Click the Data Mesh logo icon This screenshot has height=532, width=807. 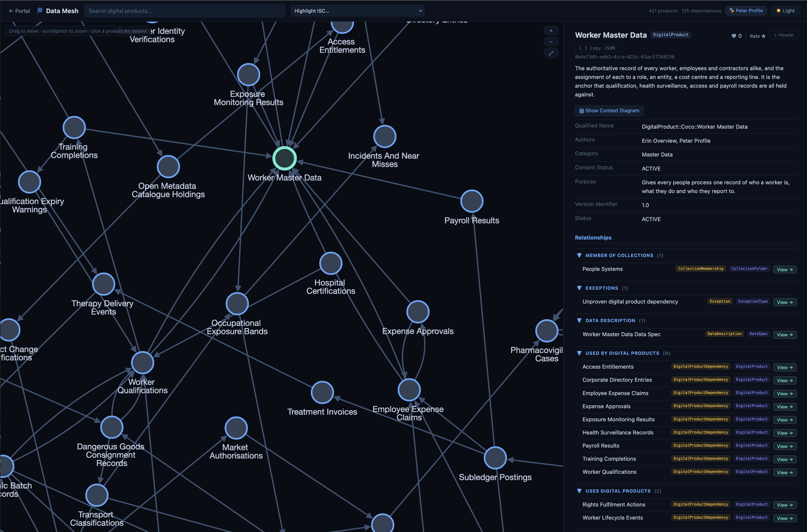(x=40, y=11)
